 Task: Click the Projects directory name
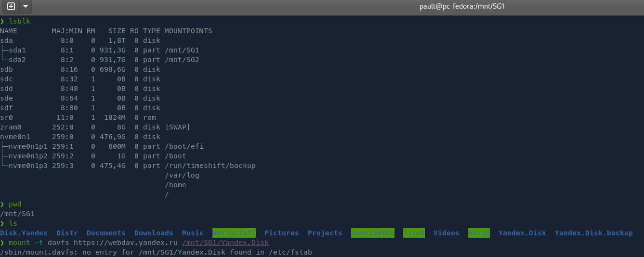tap(325, 233)
